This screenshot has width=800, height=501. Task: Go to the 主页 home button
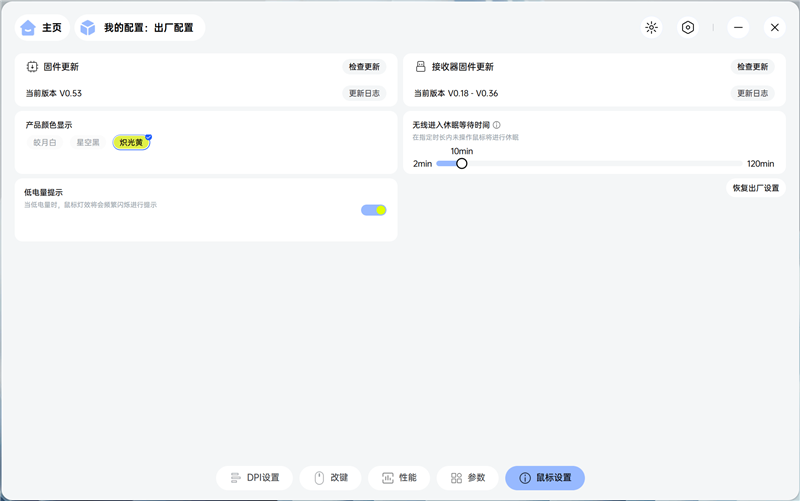pos(42,28)
